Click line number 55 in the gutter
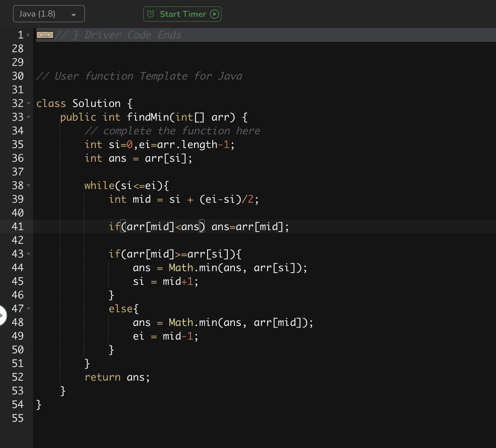 18,418
